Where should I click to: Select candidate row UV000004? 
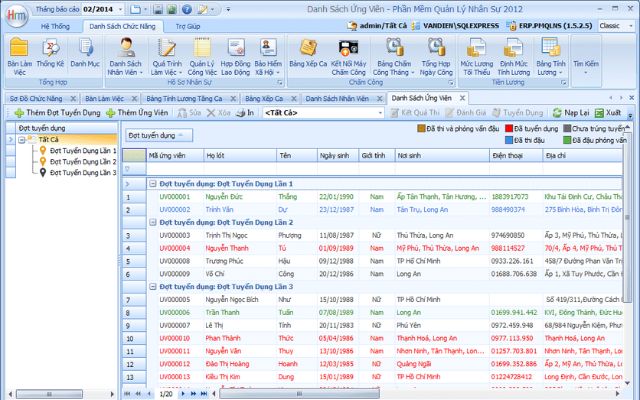pos(372,248)
